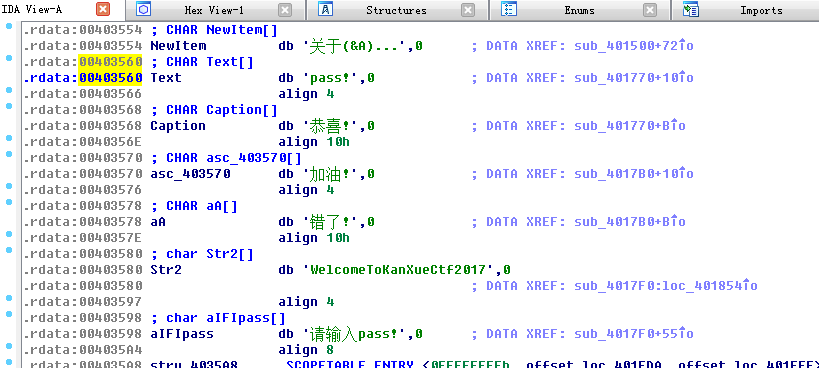This screenshot has width=819, height=368.
Task: Select the Caption label name
Action: [178, 126]
